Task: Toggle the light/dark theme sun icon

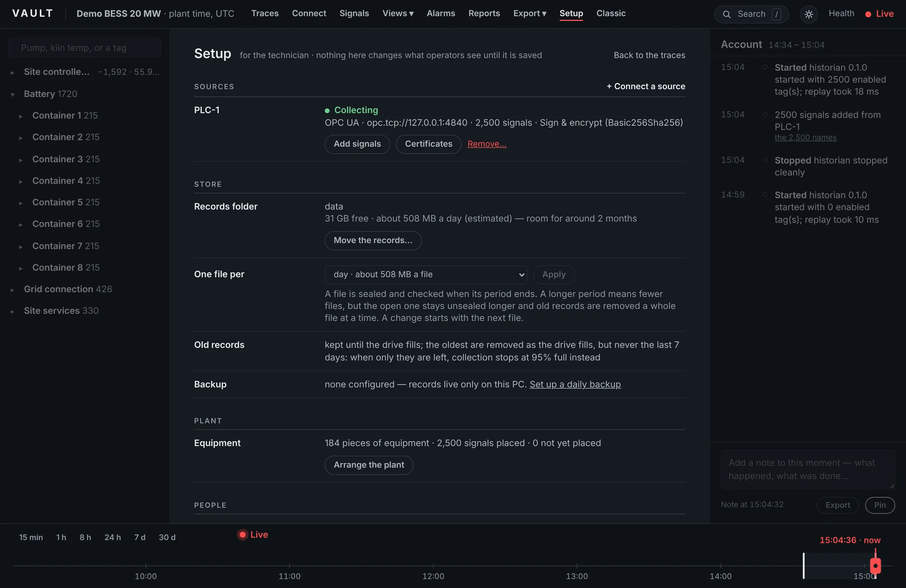Action: click(809, 14)
